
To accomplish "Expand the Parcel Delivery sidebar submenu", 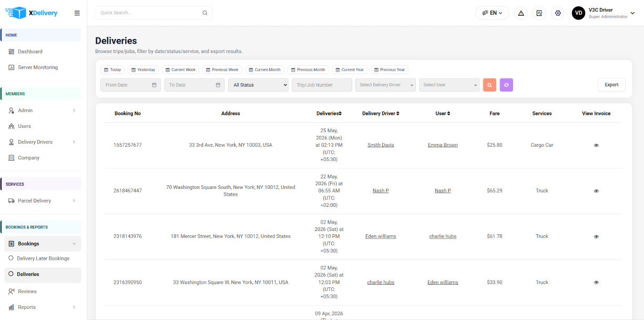I will pos(74,201).
